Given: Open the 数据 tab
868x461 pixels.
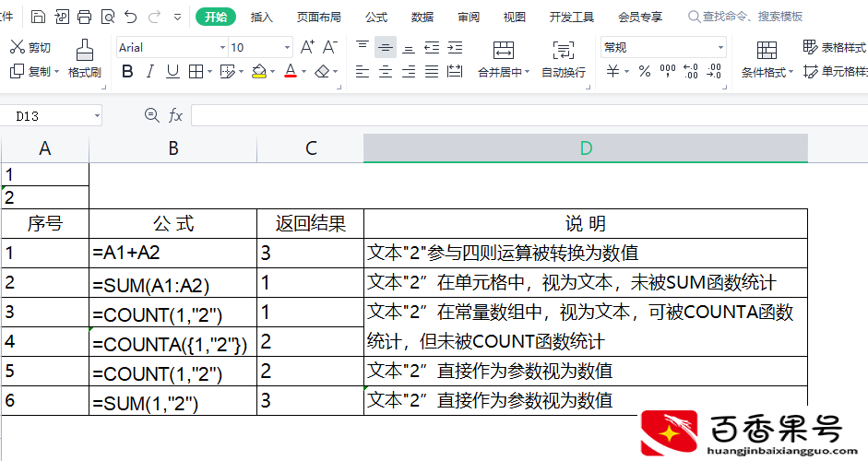Looking at the screenshot, I should [422, 17].
